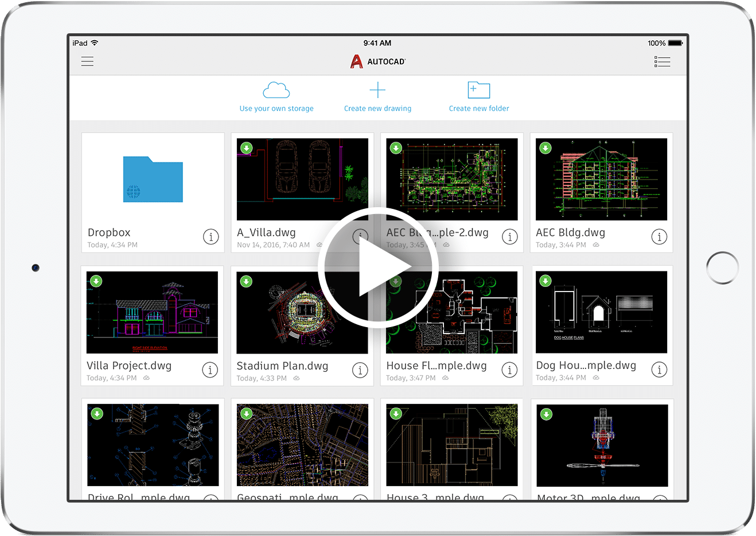Show info for Villa Project.dwg
756x536 pixels.
pos(210,370)
